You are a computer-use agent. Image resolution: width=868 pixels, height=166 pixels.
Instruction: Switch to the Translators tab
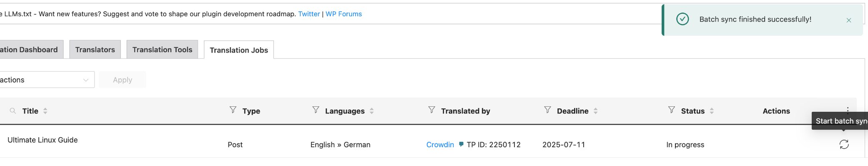click(95, 50)
